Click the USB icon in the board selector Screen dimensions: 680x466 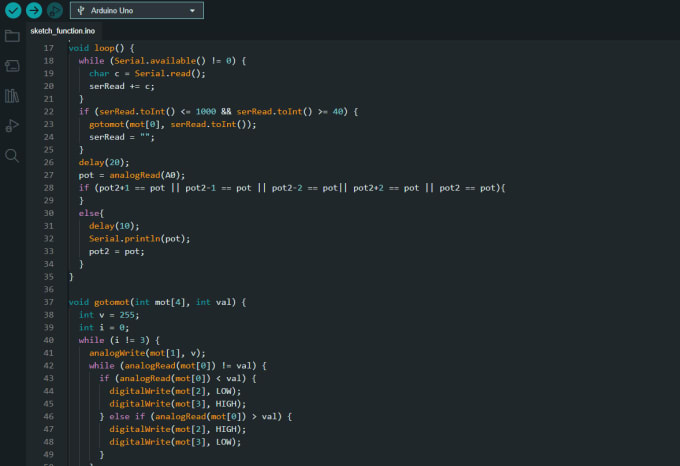(81, 10)
